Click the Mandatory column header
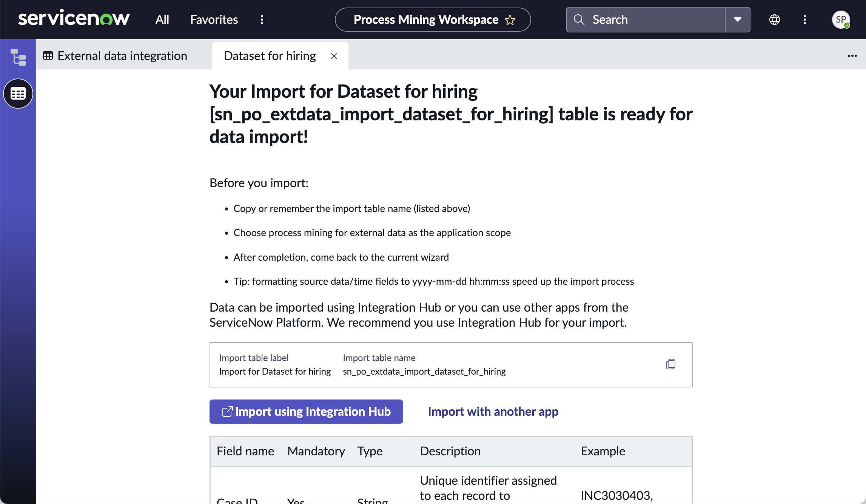 coord(316,451)
